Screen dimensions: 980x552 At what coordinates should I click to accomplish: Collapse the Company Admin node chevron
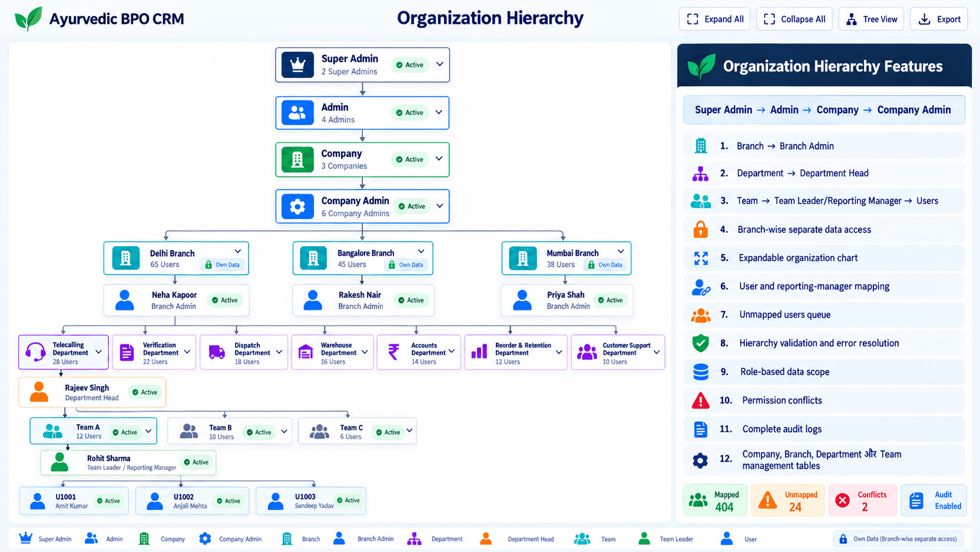(440, 206)
